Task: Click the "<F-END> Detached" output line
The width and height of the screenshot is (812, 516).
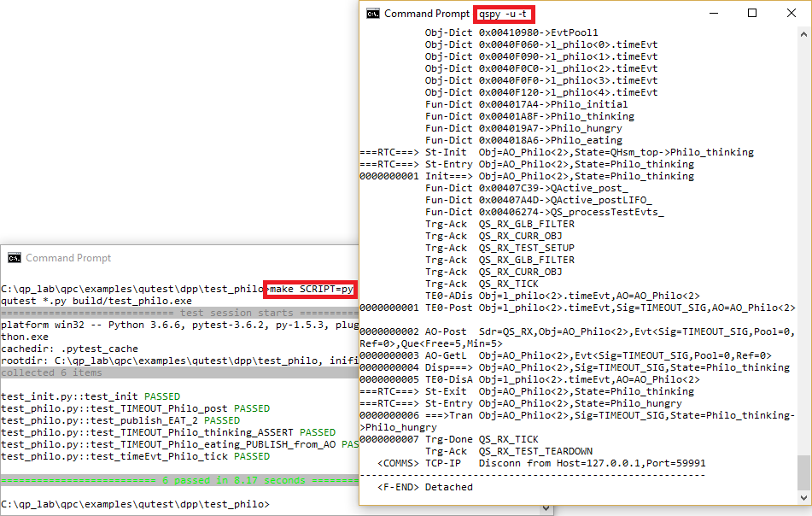Action: pos(424,487)
